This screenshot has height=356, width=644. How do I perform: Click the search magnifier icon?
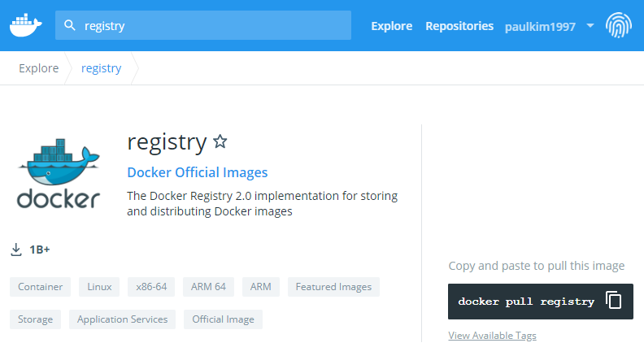[70, 25]
